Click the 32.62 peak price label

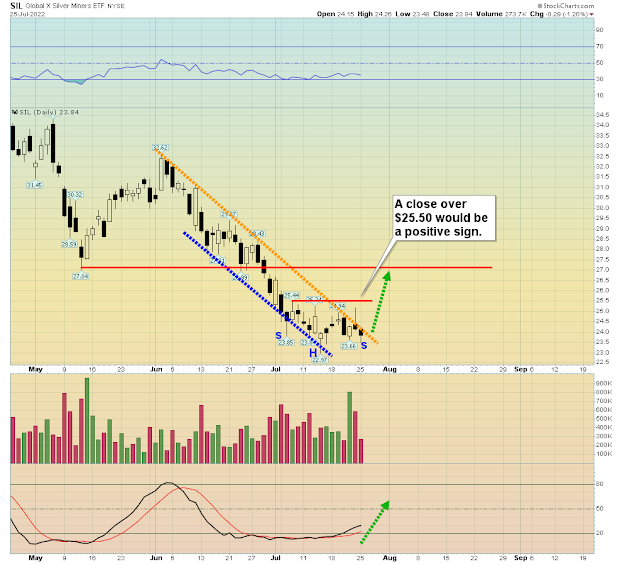[x=160, y=148]
